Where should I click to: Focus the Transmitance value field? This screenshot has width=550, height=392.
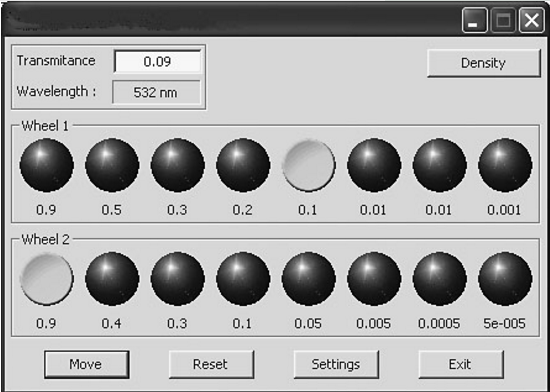click(157, 62)
